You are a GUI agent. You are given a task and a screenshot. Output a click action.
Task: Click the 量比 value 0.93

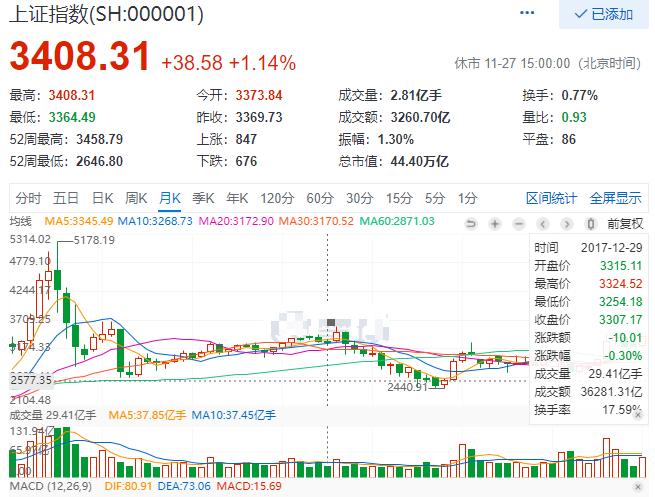[574, 117]
